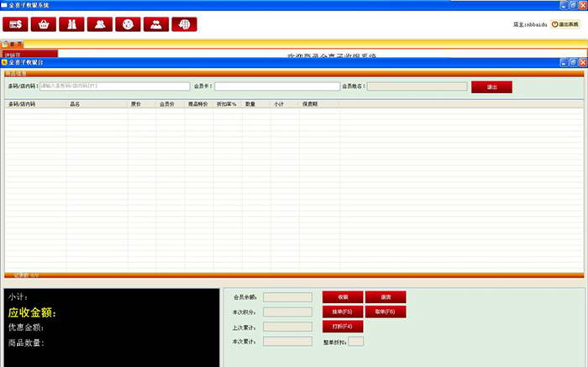The width and height of the screenshot is (588, 367).
Task: Click the round face toolbar icon
Action: point(128,24)
